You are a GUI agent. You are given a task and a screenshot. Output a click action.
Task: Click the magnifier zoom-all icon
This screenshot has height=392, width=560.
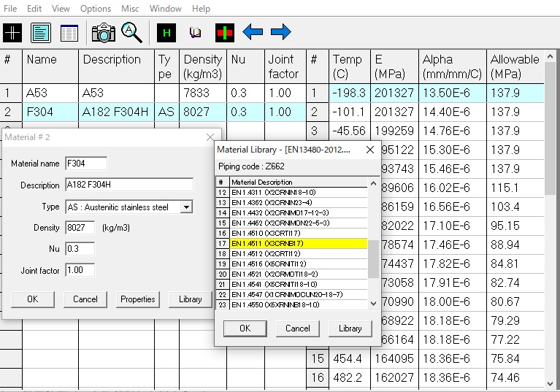(131, 33)
